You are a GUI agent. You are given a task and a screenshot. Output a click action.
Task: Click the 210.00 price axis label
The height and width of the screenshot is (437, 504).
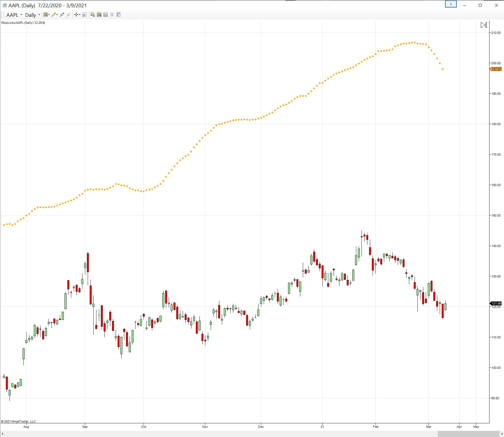tap(496, 33)
